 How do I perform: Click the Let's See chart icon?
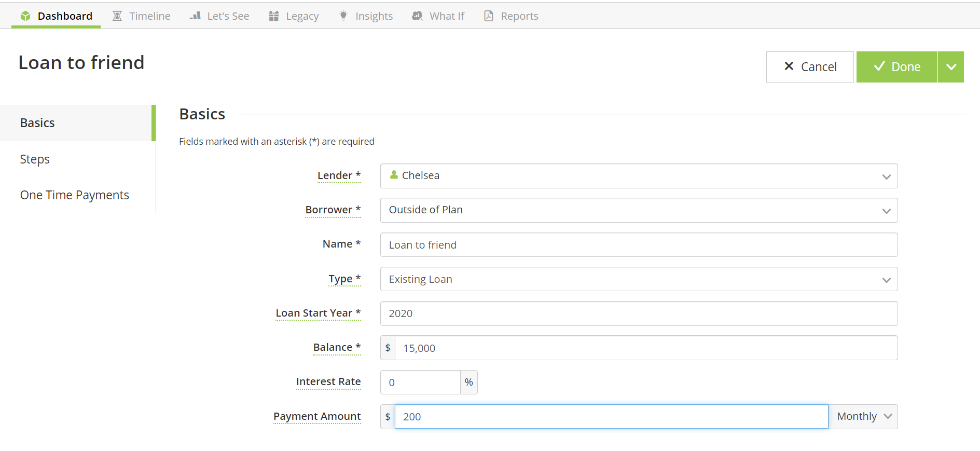195,16
